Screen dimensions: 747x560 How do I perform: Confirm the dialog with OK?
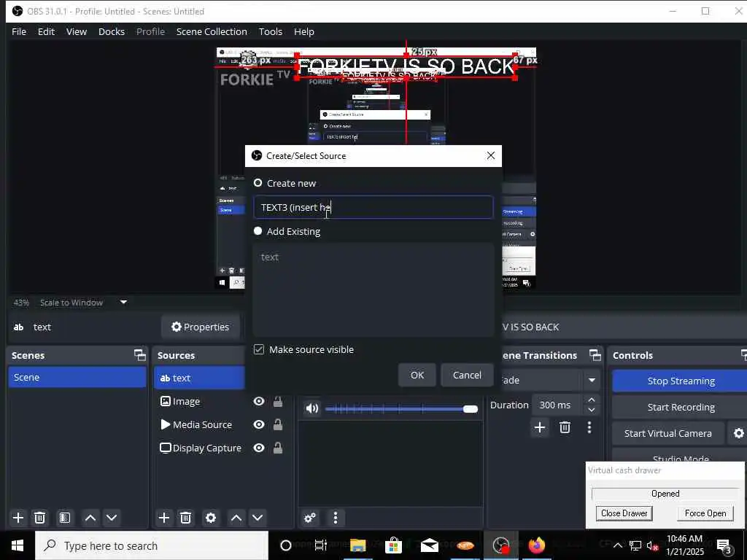417,375
